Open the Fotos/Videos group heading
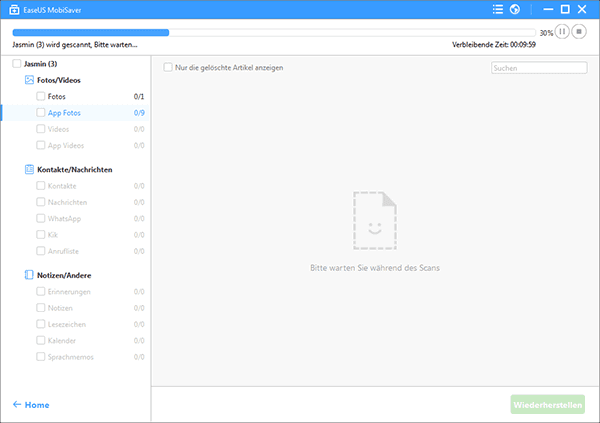The height and width of the screenshot is (423, 600). click(x=59, y=80)
